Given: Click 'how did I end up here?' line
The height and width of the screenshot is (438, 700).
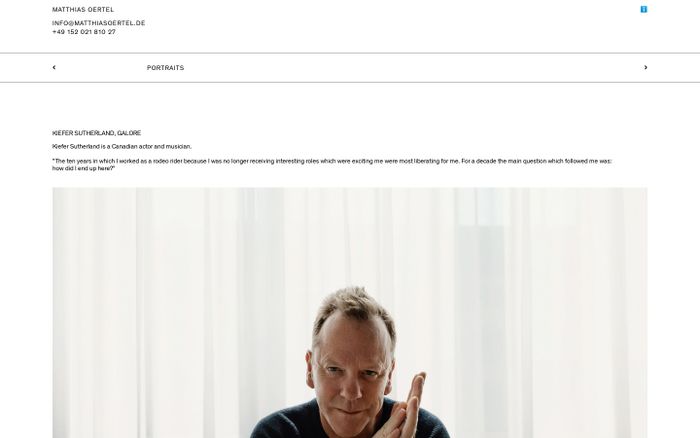Looking at the screenshot, I should click(83, 168).
